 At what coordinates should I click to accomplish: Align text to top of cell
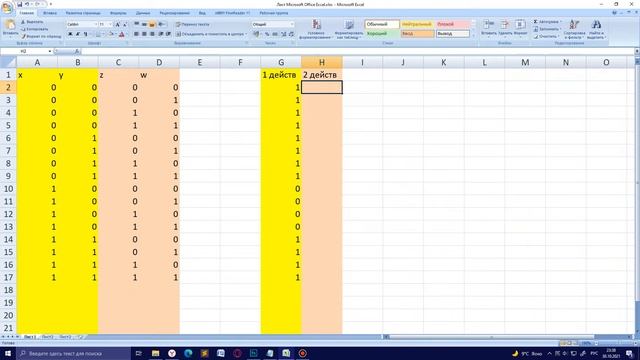[137, 24]
